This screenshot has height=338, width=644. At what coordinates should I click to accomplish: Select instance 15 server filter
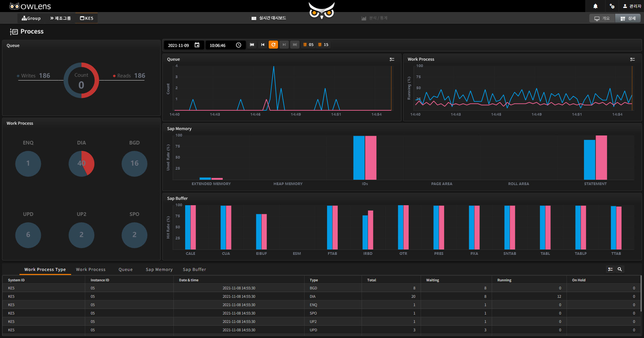pos(323,45)
